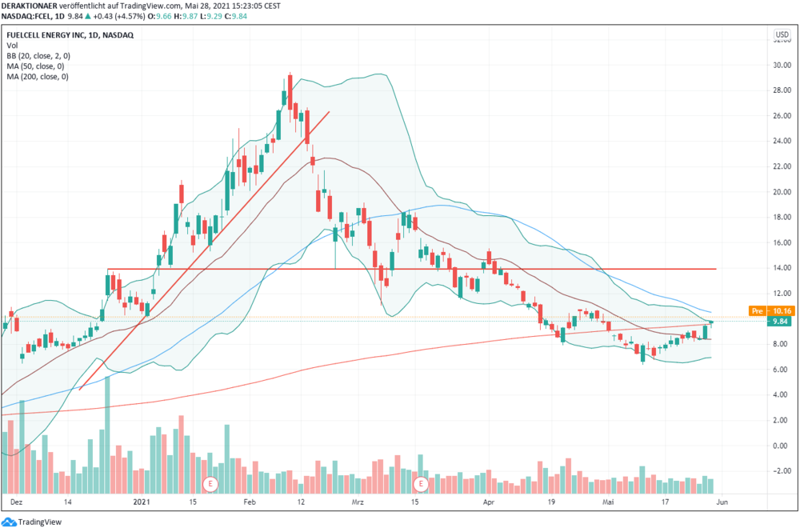Image resolution: width=800 pixels, height=532 pixels.
Task: Click the 22.00 price axis label
Action: click(782, 166)
